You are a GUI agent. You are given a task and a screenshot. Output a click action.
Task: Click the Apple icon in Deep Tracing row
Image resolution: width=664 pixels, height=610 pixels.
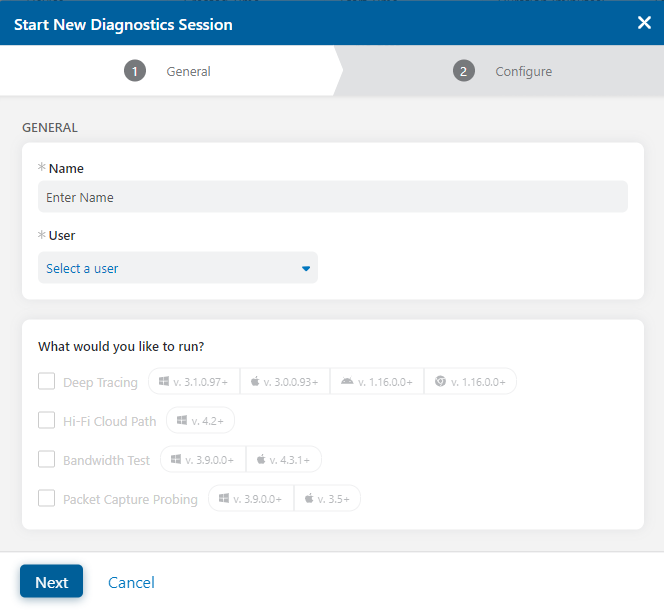tap(255, 382)
